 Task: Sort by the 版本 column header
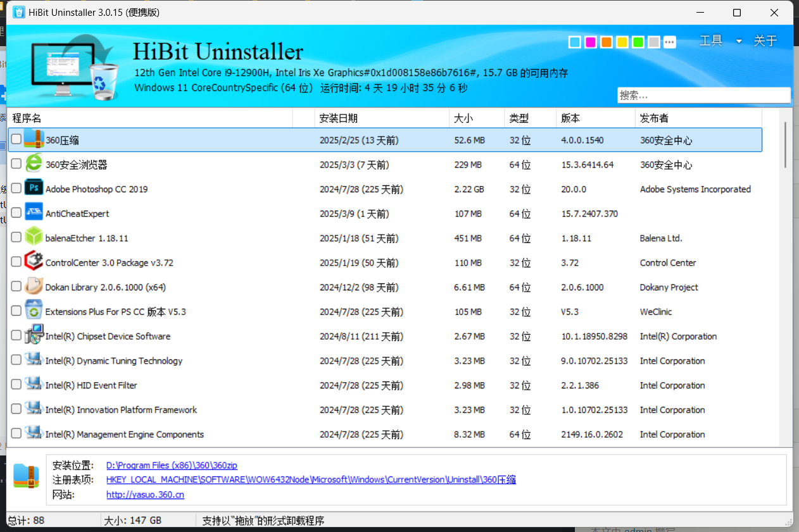coord(596,118)
